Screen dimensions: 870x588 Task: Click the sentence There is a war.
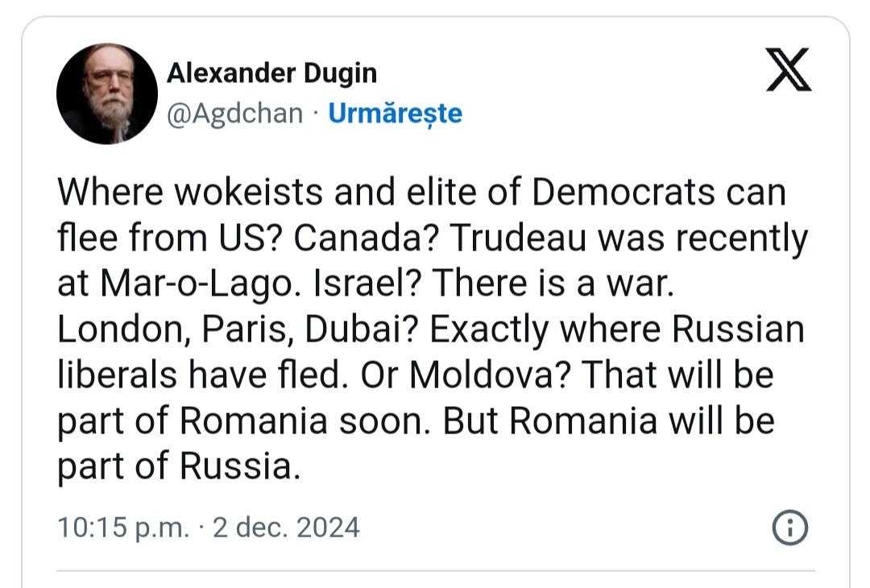[553, 284]
